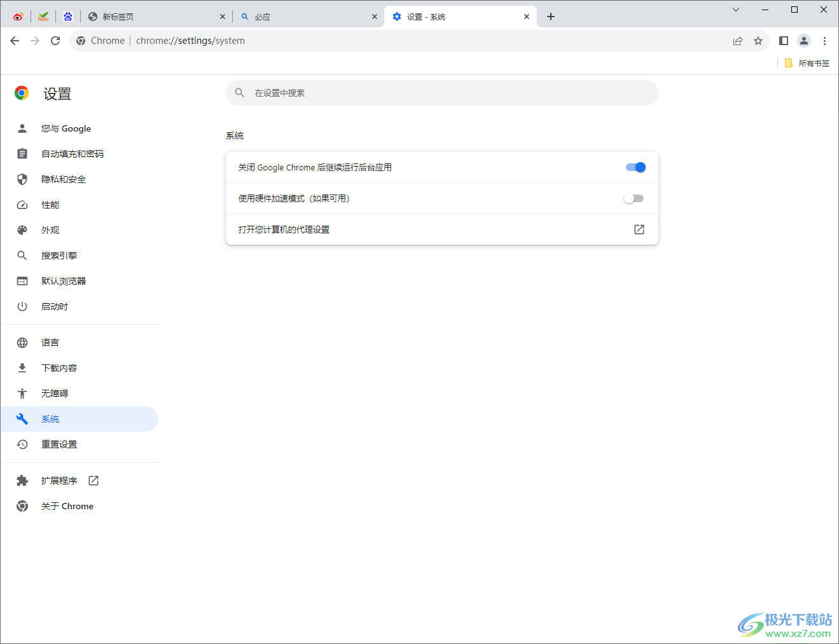The image size is (839, 644).
Task: Click 打开您计算机的代理设置 text
Action: [284, 230]
